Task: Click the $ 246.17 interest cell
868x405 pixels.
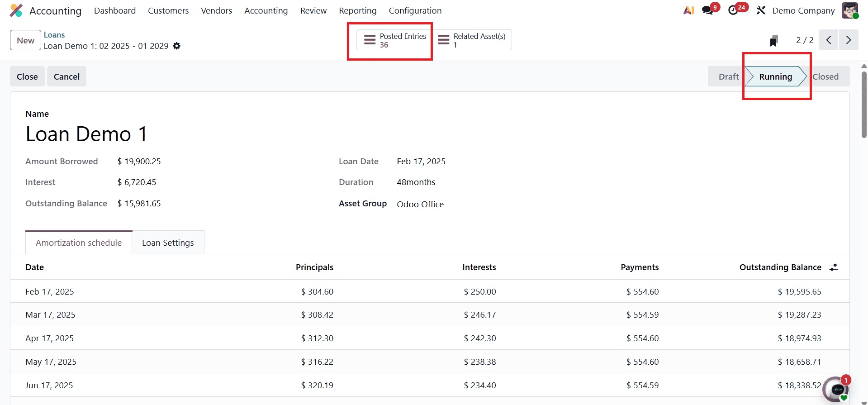Action: [x=479, y=314]
